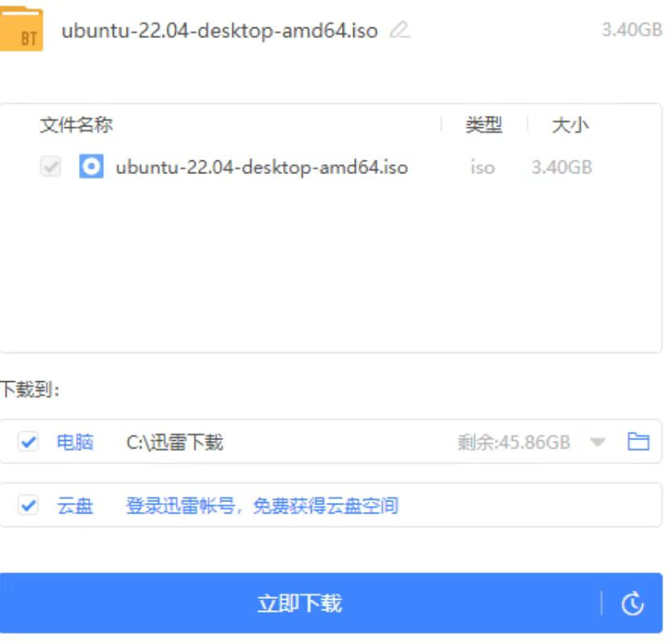The image size is (671, 644).
Task: Click the blue ISO disc file icon
Action: [91, 167]
